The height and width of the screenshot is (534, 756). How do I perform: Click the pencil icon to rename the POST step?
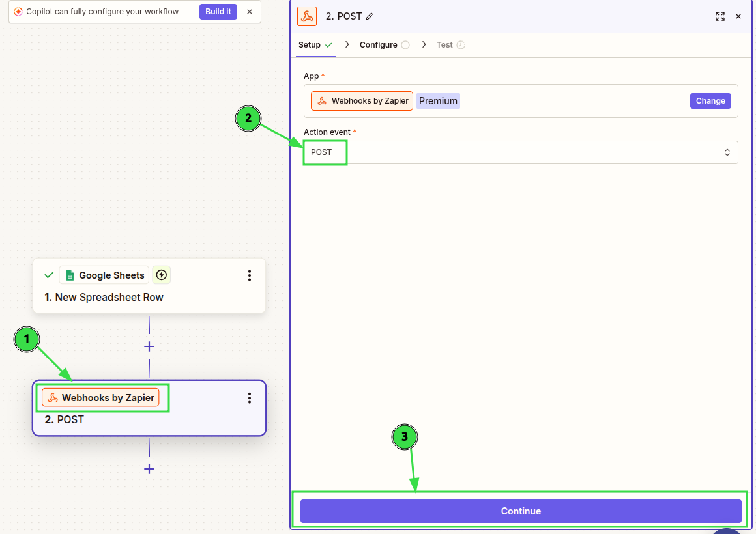[x=370, y=16]
